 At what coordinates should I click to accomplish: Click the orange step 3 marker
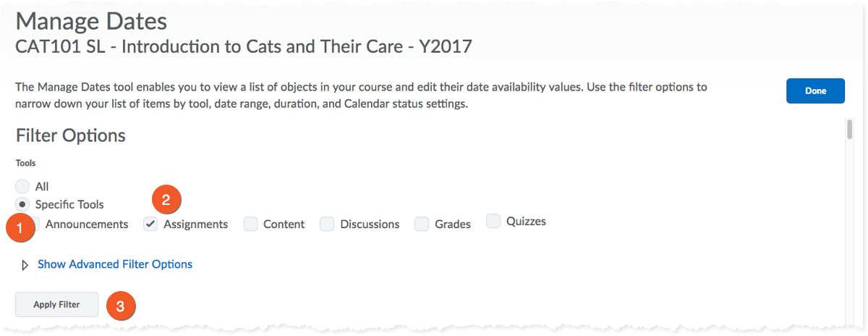pyautogui.click(x=120, y=306)
